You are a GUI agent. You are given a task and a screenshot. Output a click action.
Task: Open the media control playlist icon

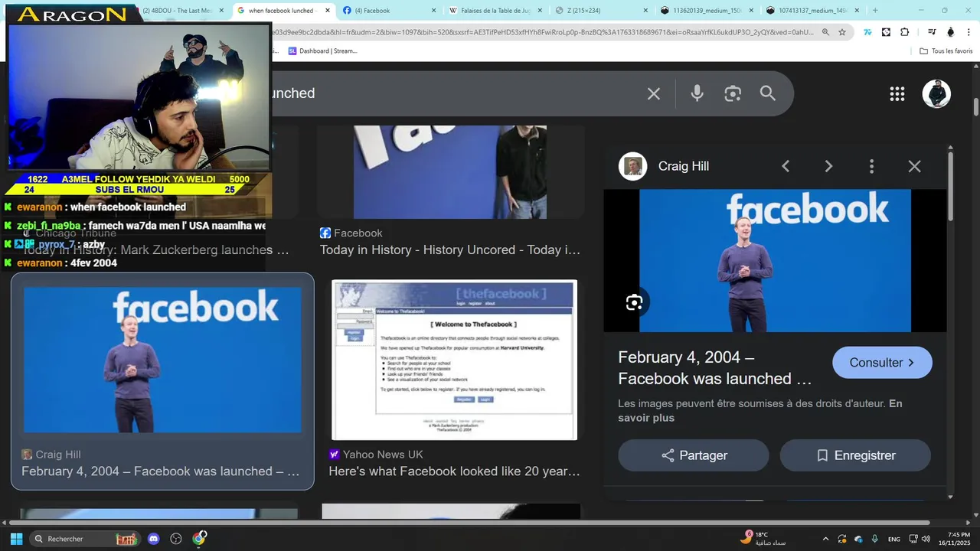coord(932,32)
